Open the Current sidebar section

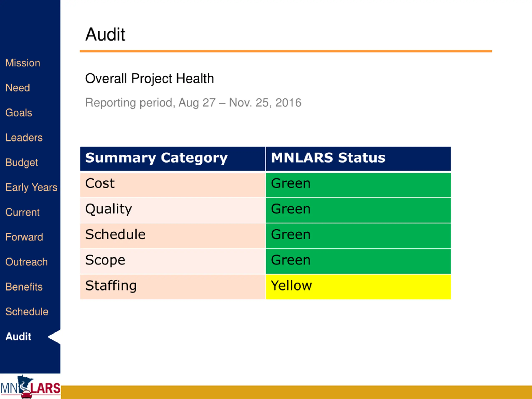pyautogui.click(x=23, y=212)
